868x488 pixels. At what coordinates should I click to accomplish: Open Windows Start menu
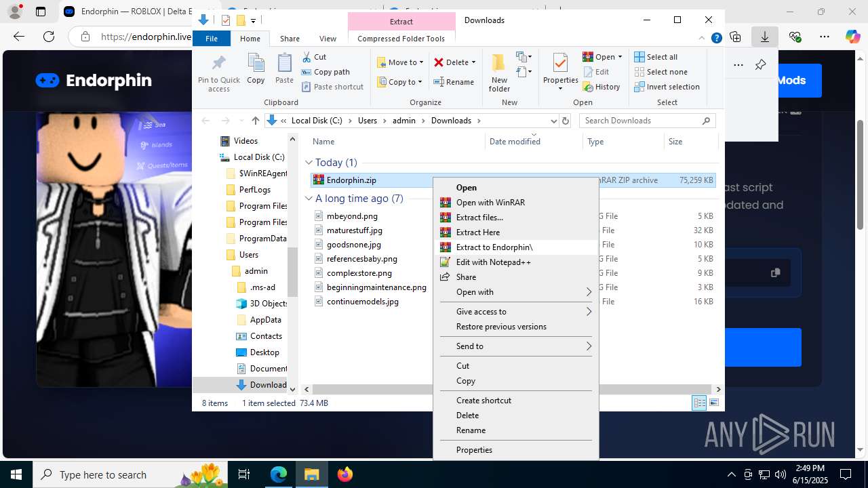coord(16,474)
